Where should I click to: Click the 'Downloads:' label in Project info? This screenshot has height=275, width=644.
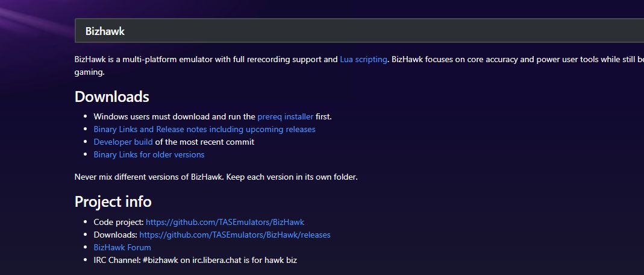(116, 235)
